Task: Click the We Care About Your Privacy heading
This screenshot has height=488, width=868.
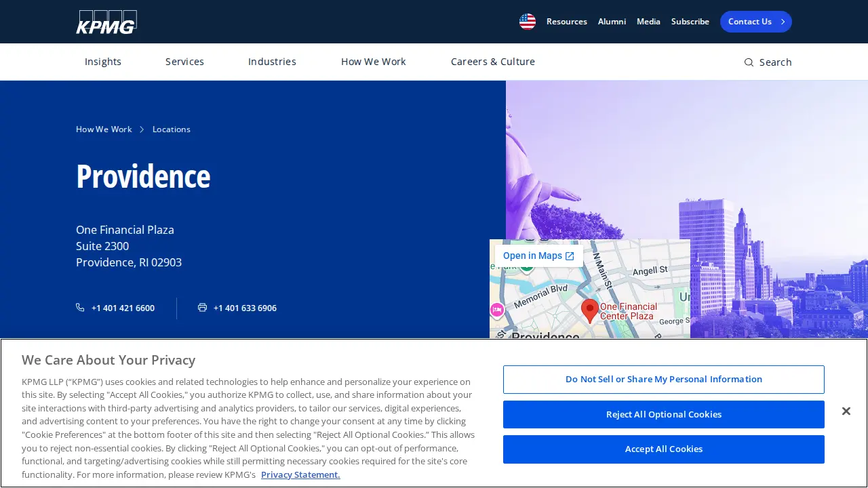Action: pos(108,360)
